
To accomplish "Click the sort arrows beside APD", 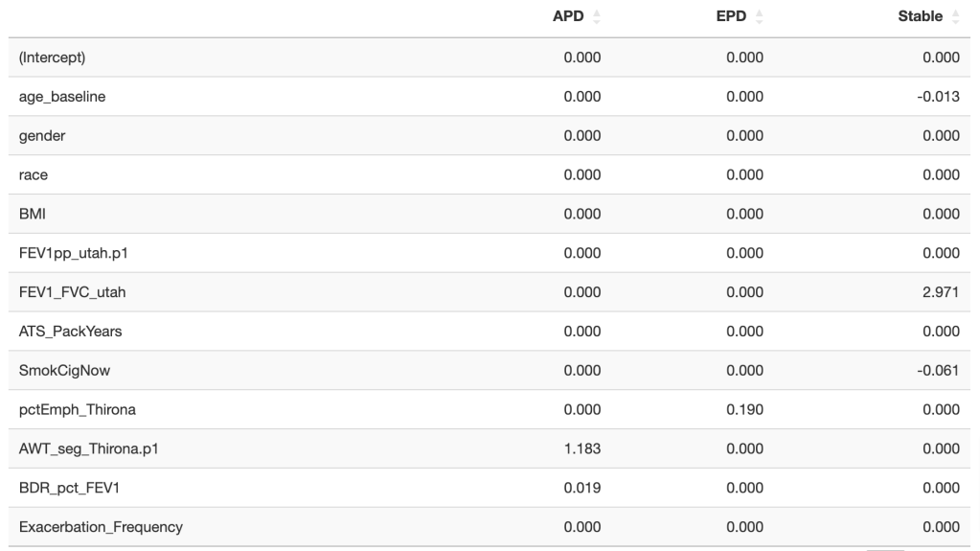I will point(598,17).
